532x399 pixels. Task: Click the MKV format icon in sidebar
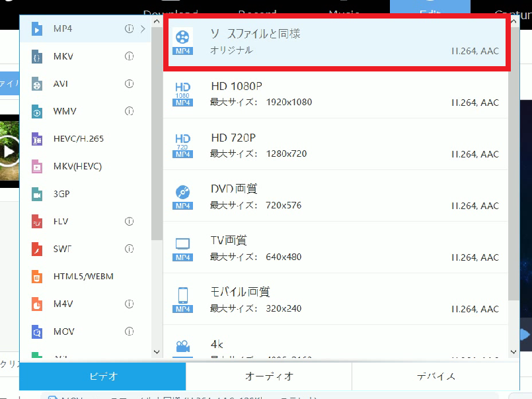(37, 57)
